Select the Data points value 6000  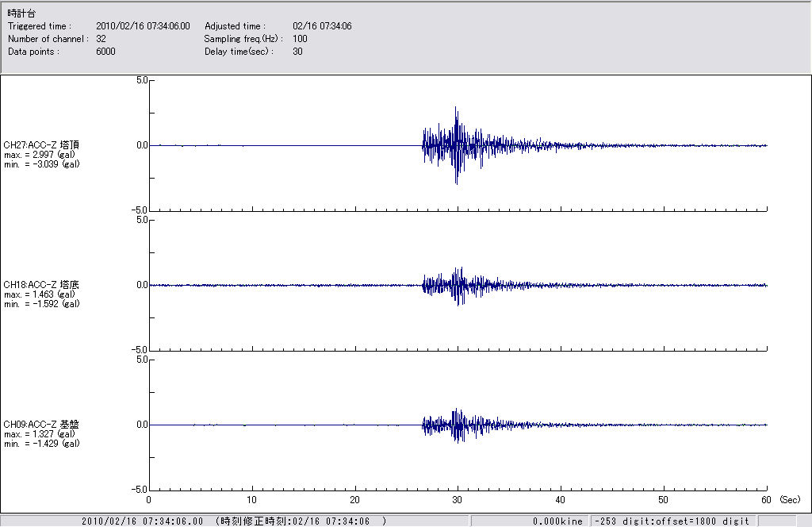pos(105,52)
